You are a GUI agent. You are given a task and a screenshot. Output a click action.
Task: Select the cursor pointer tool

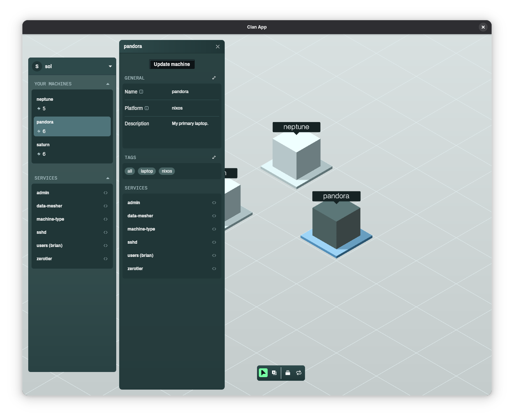[263, 373]
